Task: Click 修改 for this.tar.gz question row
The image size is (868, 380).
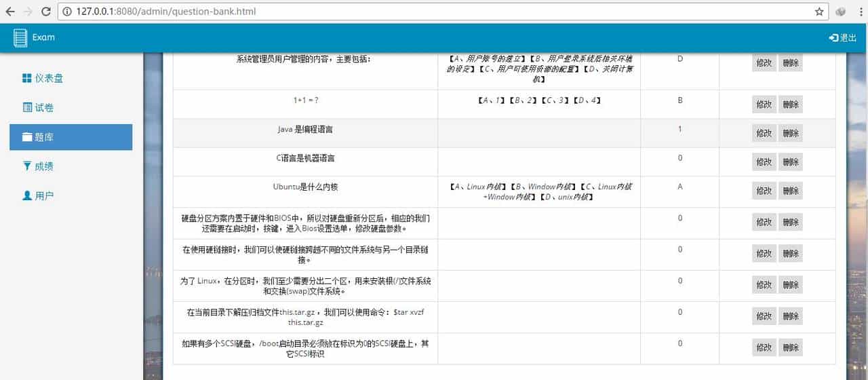Action: coord(764,316)
